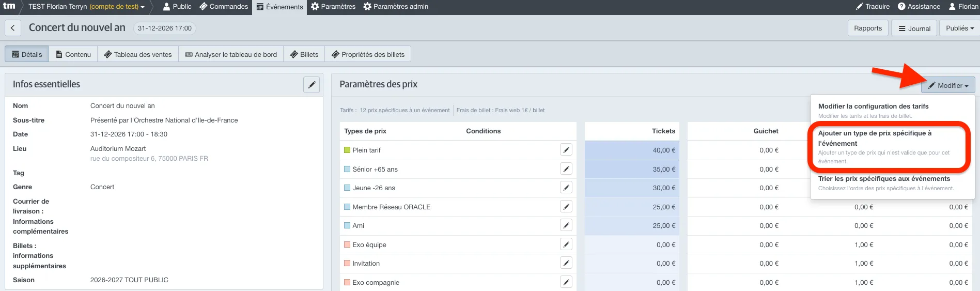This screenshot has width=980, height=291.
Task: Open the Journal button
Action: (x=914, y=28)
